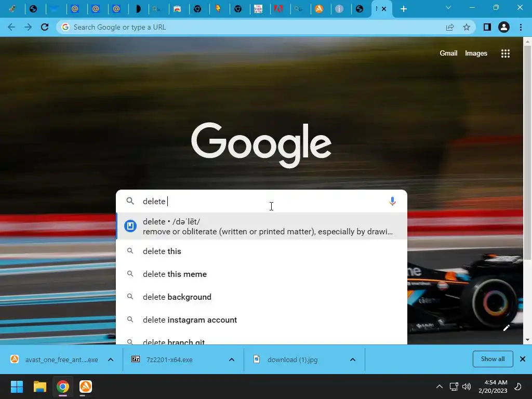The image size is (532, 399).
Task: Switch to the half-moon icon tab
Action: pyautogui.click(x=137, y=9)
